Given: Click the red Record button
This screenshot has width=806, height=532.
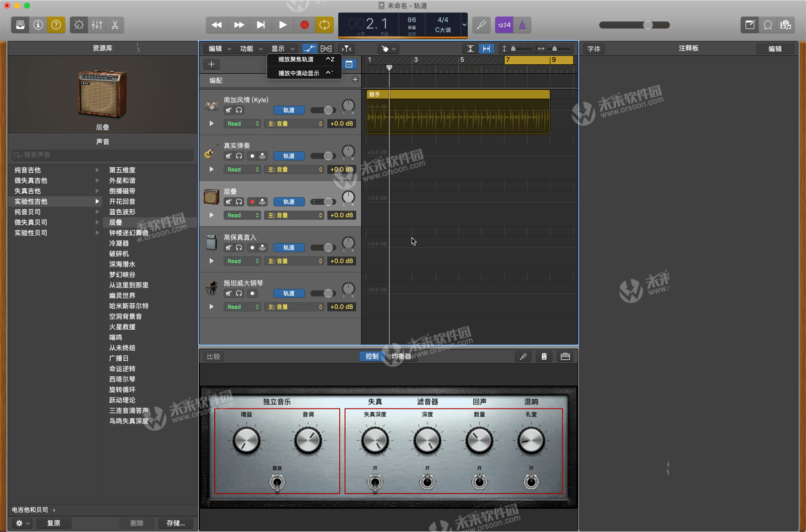Looking at the screenshot, I should coord(304,25).
